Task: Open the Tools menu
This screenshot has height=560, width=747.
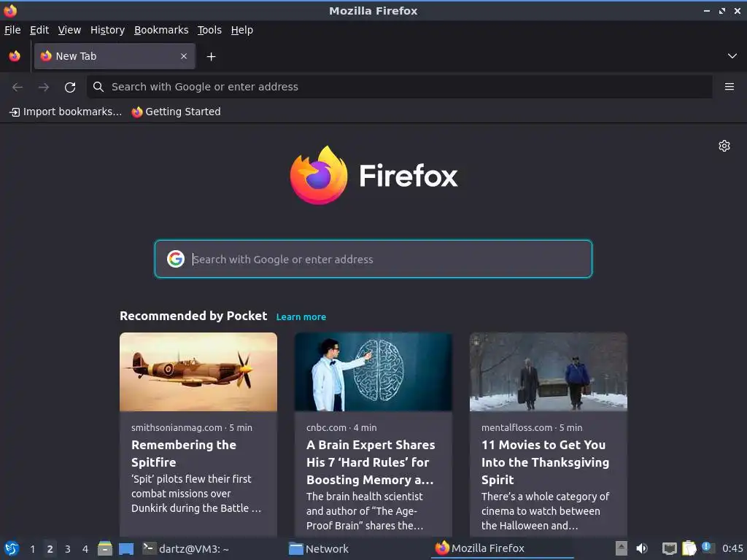Action: (x=209, y=30)
